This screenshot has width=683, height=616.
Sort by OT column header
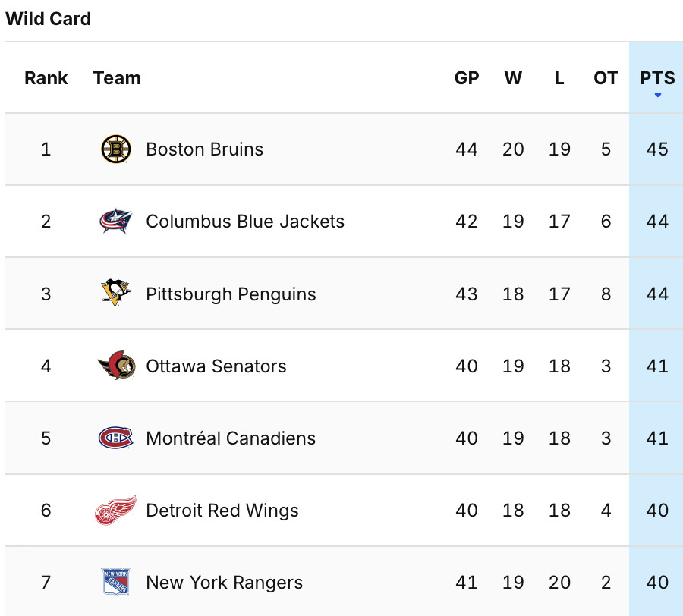(x=606, y=78)
